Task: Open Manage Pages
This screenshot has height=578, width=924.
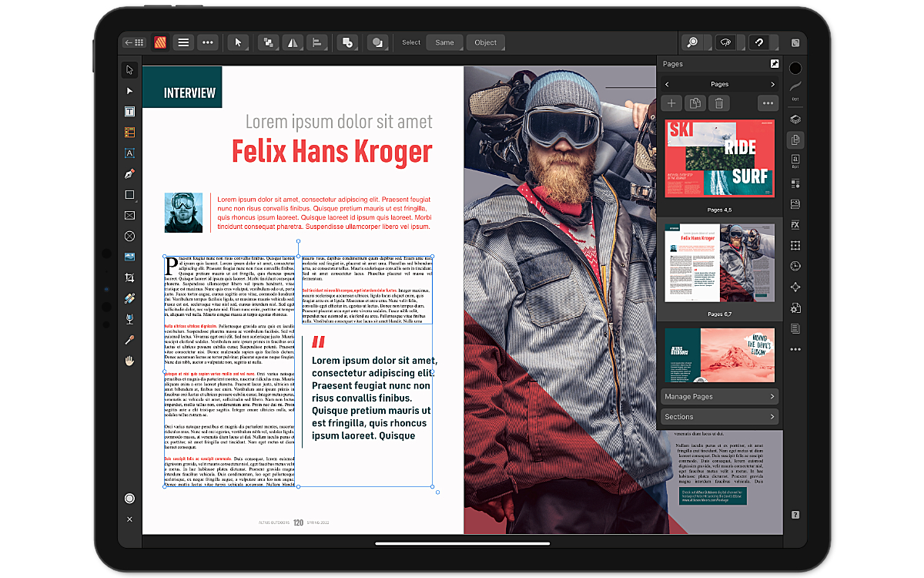Action: click(x=719, y=395)
